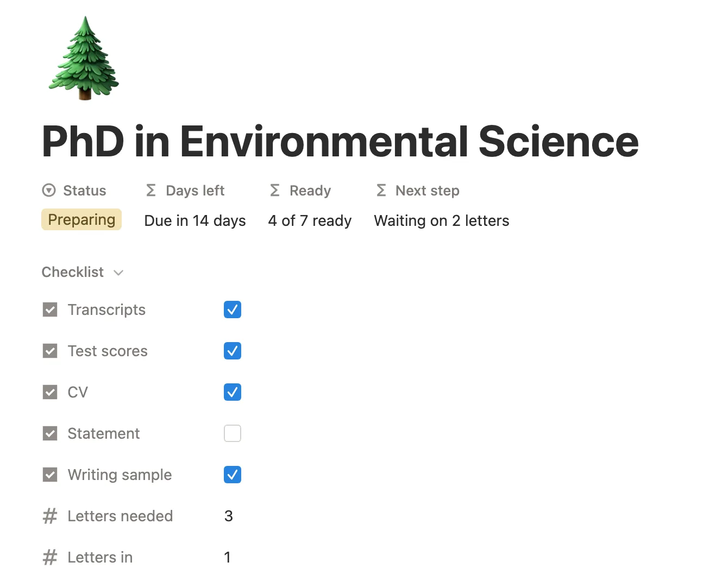Uncheck the Test scores checkbox
Viewport: 728px width, 581px height.
[x=233, y=351]
